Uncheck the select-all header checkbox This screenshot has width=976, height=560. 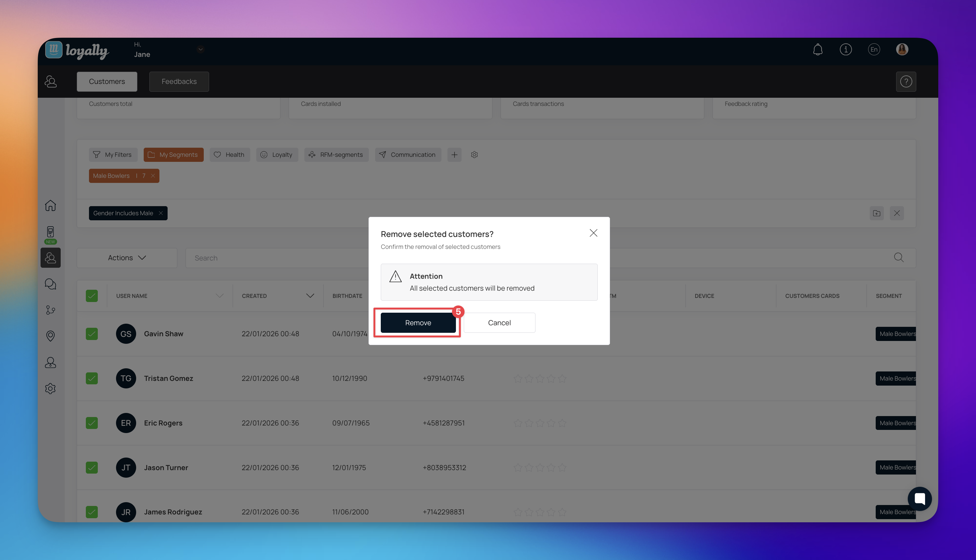click(x=91, y=296)
